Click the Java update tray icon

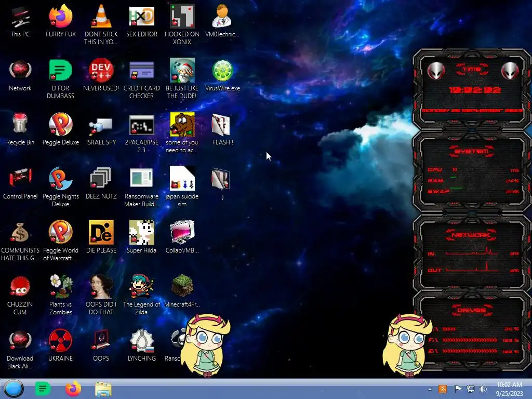[443, 389]
